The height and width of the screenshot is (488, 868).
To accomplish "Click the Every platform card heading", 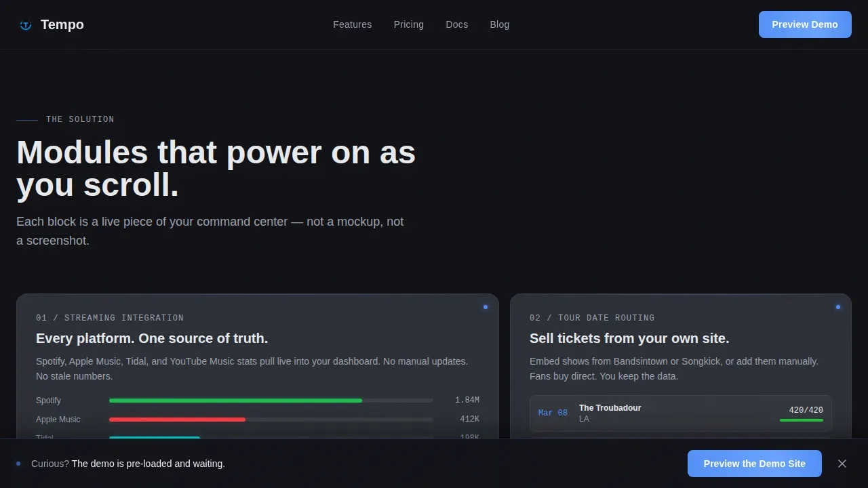I will coord(152,338).
